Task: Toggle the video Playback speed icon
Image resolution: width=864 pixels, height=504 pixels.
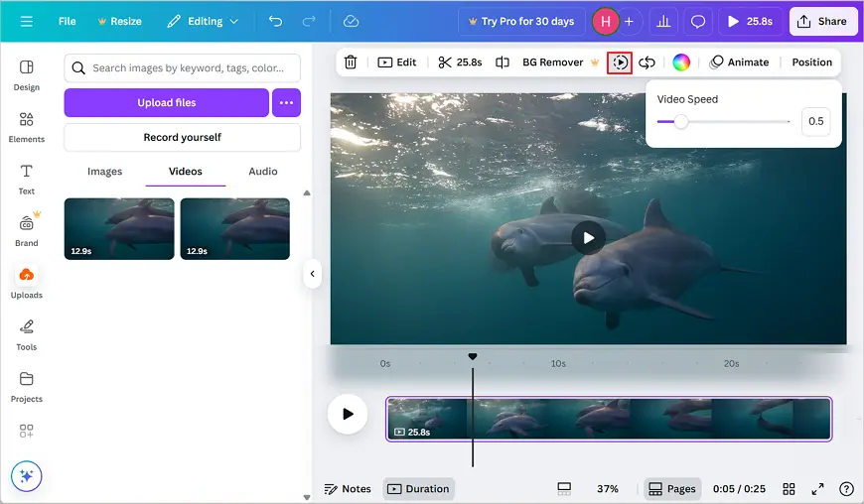Action: pyautogui.click(x=620, y=63)
